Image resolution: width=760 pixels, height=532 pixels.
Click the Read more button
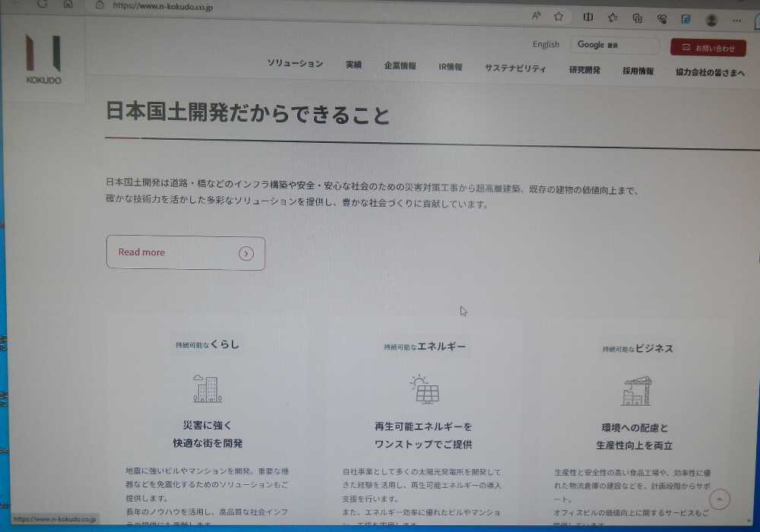pyautogui.click(x=185, y=253)
